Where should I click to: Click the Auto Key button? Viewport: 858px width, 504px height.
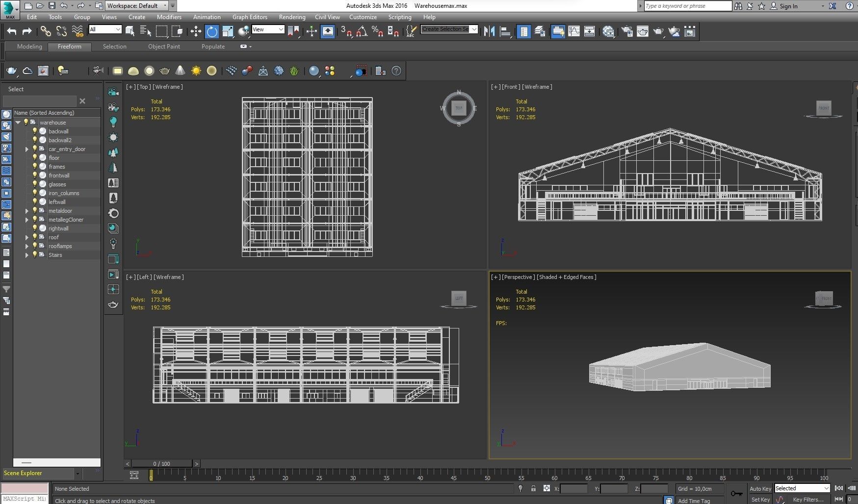(760, 488)
